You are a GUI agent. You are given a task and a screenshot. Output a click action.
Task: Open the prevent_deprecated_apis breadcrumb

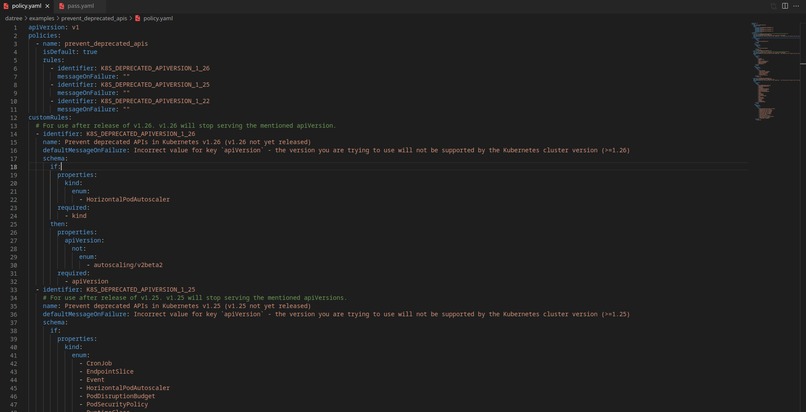tap(94, 18)
